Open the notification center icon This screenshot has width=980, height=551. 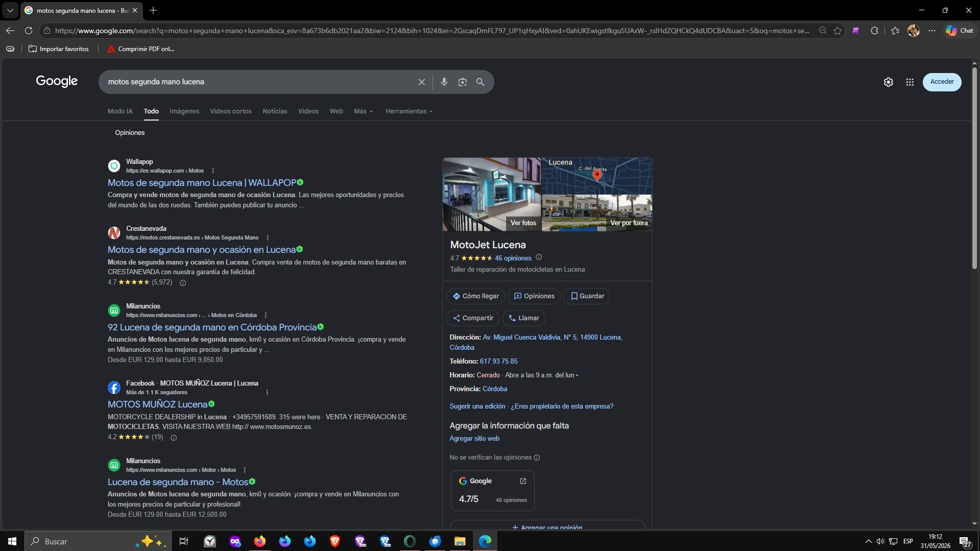click(x=965, y=541)
